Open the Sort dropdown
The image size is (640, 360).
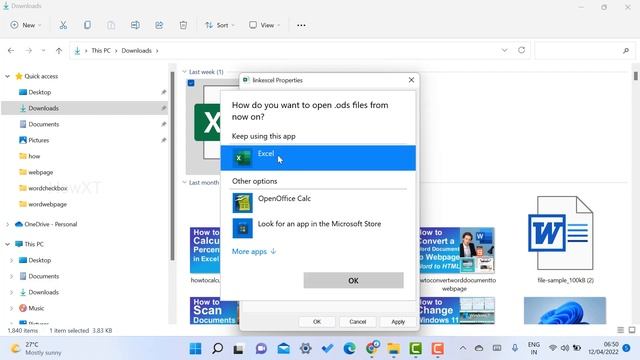coord(220,25)
